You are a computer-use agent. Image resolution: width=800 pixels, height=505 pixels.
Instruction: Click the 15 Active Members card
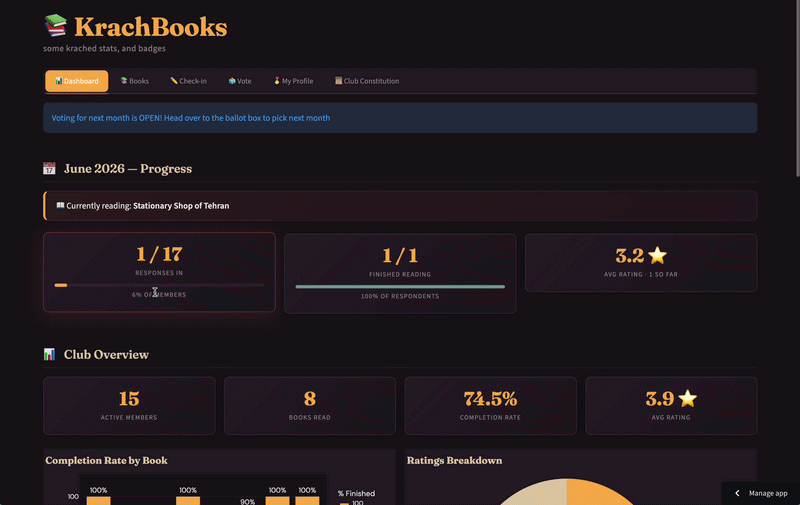129,406
